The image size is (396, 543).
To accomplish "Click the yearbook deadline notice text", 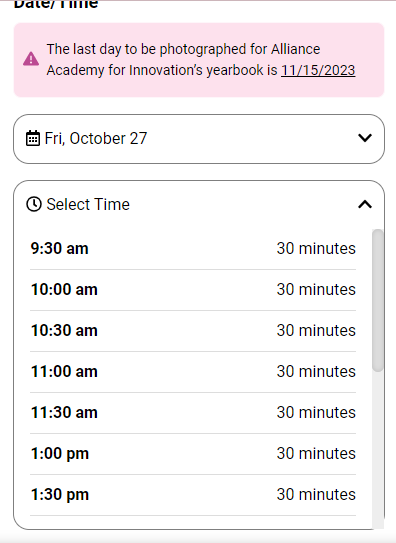I will click(x=201, y=60).
